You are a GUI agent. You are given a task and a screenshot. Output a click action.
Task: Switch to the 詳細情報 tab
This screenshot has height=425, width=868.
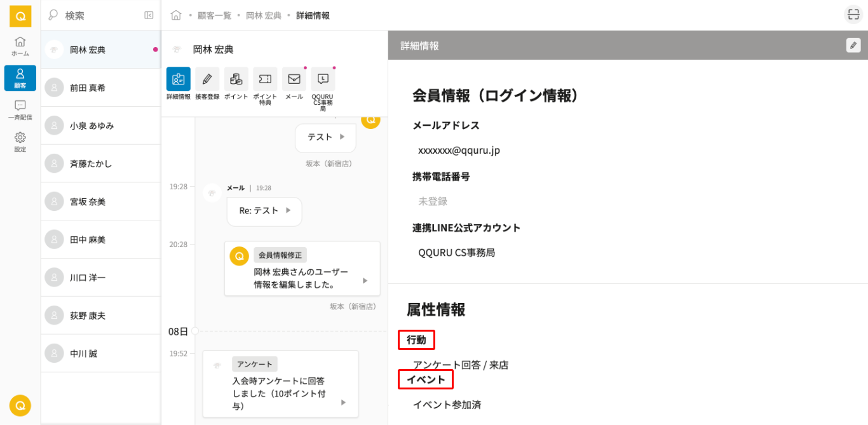coord(178,79)
